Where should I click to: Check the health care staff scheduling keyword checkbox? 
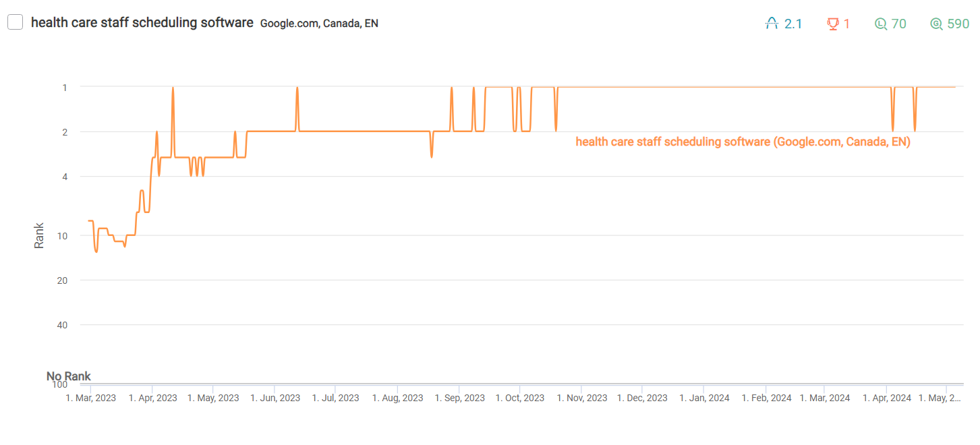[16, 22]
